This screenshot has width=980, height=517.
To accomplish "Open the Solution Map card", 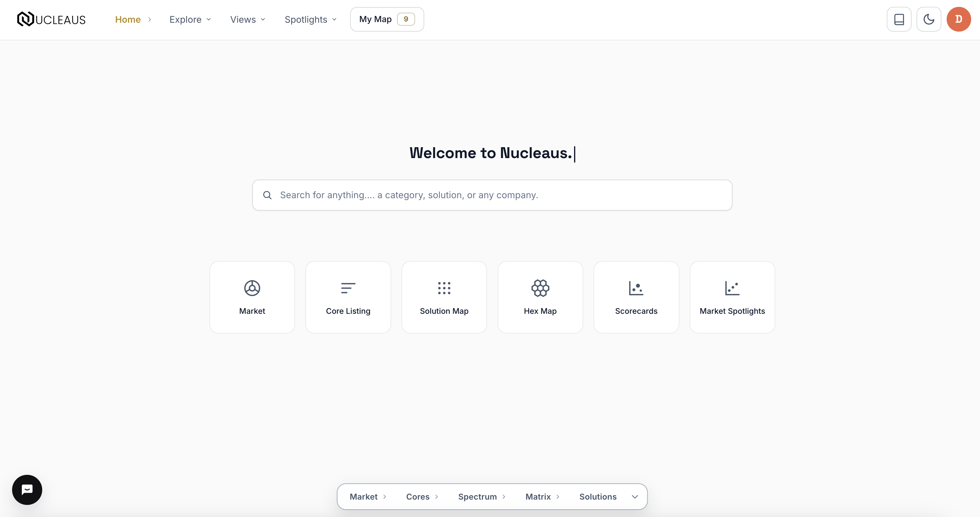I will click(444, 297).
